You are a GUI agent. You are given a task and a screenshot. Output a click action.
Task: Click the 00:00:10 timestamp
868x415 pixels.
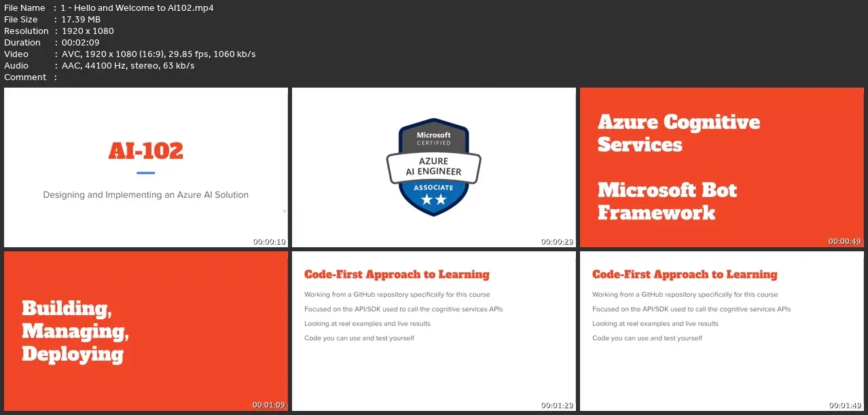point(270,241)
